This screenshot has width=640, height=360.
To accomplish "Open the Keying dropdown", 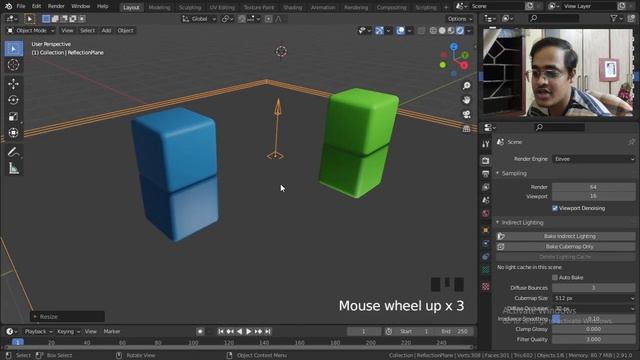I will click(x=68, y=331).
